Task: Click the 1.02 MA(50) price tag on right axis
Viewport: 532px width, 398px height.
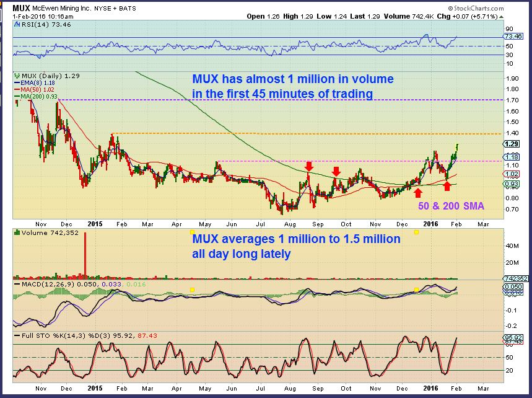Action: (x=512, y=174)
